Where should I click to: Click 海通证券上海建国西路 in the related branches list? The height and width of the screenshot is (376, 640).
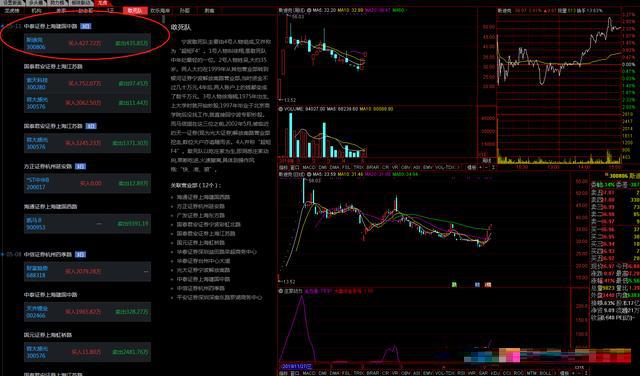[203, 197]
